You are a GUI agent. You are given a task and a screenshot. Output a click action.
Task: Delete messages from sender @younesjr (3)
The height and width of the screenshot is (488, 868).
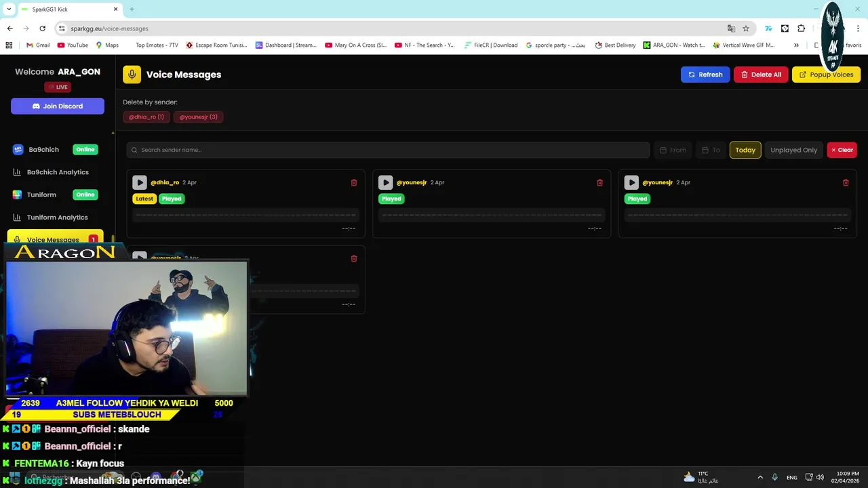point(198,117)
